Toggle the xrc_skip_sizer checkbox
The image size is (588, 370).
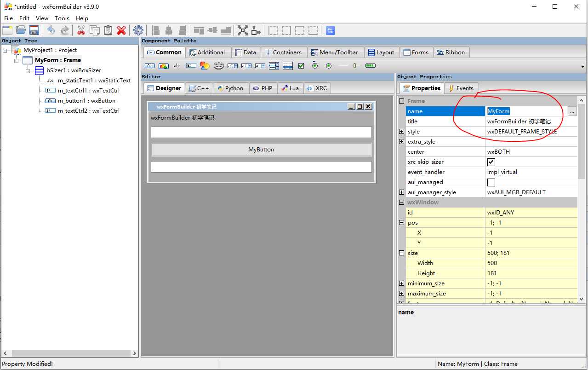click(491, 162)
